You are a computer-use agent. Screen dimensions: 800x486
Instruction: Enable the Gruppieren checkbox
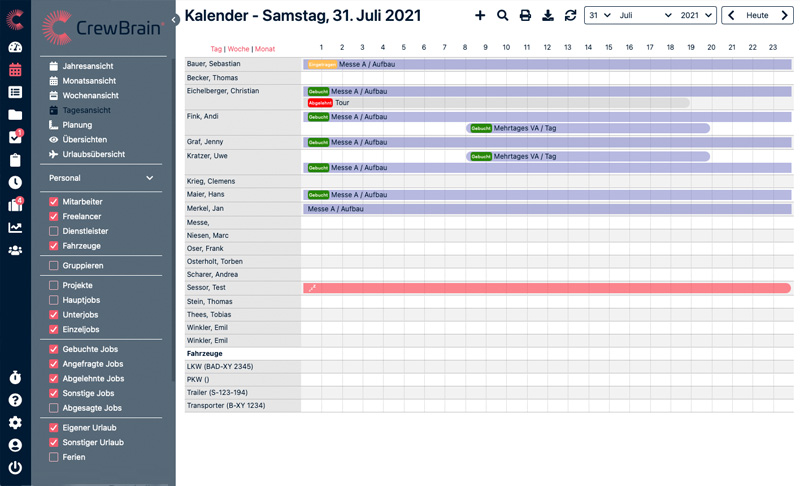(x=54, y=266)
